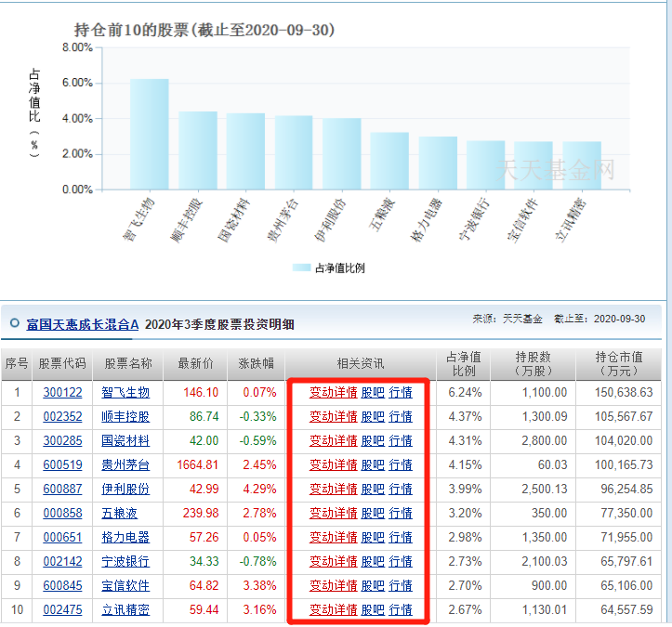This screenshot has width=672, height=627.
Task: Select percentage value 6.24%
Action: pos(465,392)
